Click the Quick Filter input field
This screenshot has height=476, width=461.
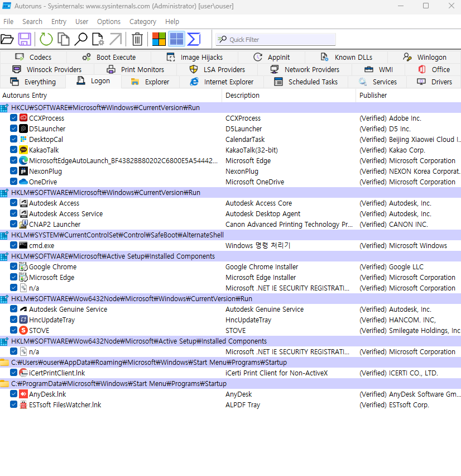point(275,40)
